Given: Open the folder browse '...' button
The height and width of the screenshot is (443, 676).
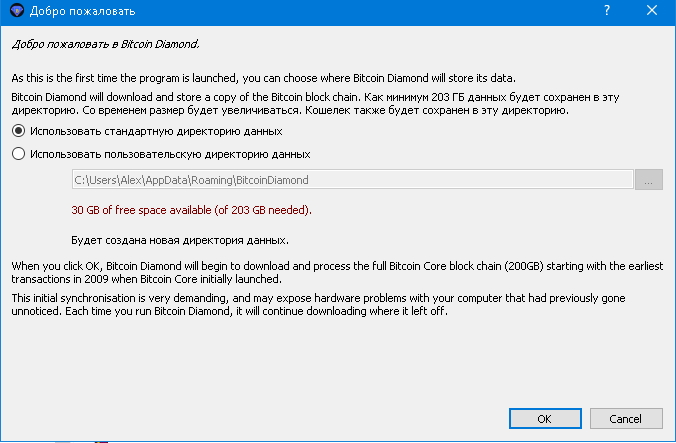Looking at the screenshot, I should [x=648, y=180].
